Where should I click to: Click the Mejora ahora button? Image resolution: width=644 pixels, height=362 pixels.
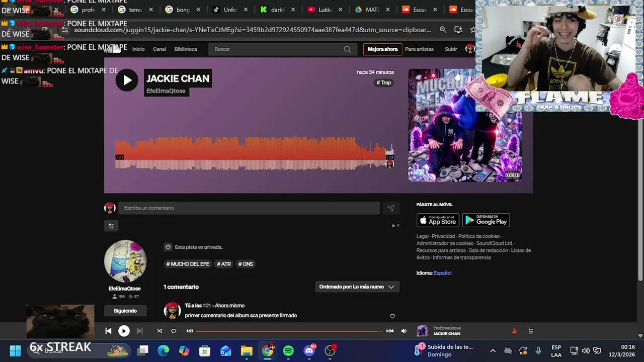(x=382, y=49)
